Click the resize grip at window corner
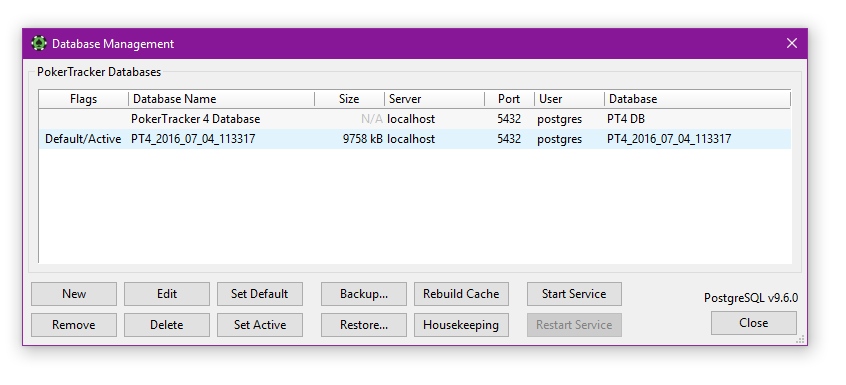Viewport: 846px width, 385px height. 801,339
